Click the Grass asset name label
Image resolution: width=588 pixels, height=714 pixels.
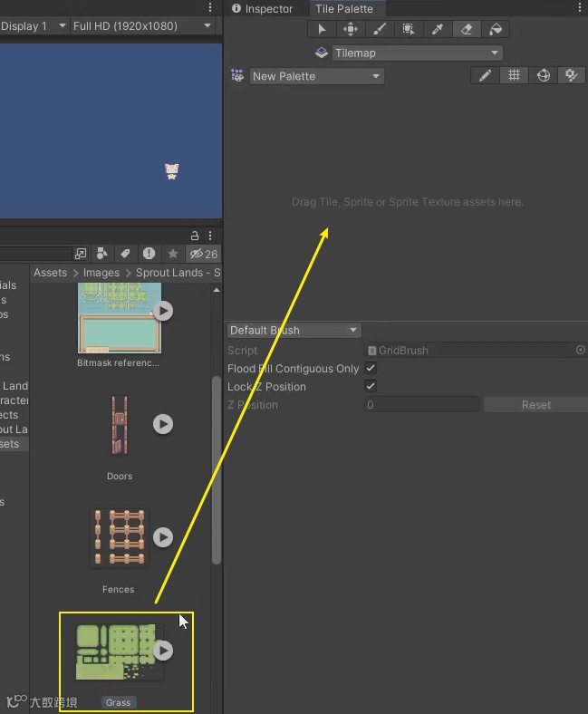point(119,702)
